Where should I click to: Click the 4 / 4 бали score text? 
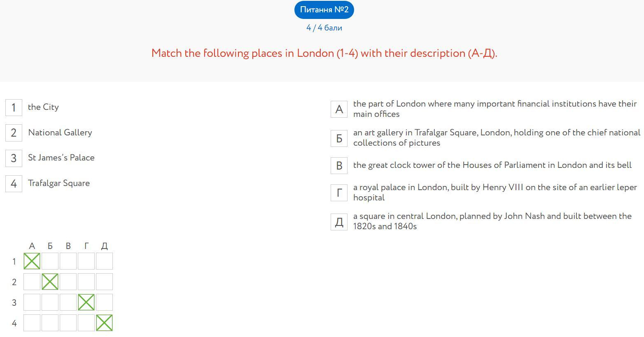(324, 28)
